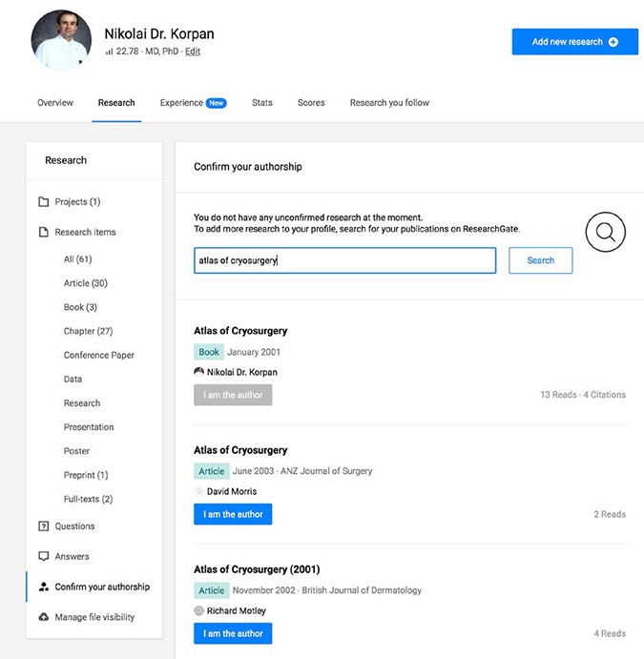Viewport: 644px width, 659px height.
Task: Claim authorship of ANZ Journal of Surgery article
Action: 233,514
